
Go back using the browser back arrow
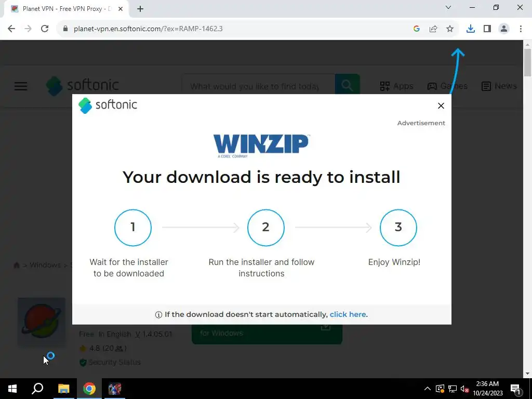[11, 29]
